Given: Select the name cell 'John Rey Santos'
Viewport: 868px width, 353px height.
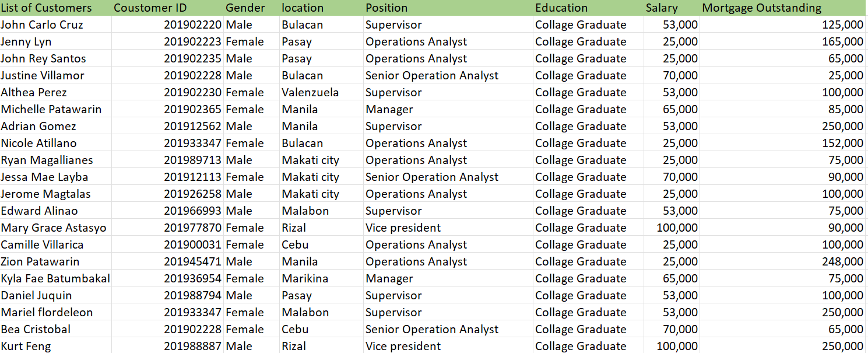Looking at the screenshot, I should pyautogui.click(x=55, y=58).
